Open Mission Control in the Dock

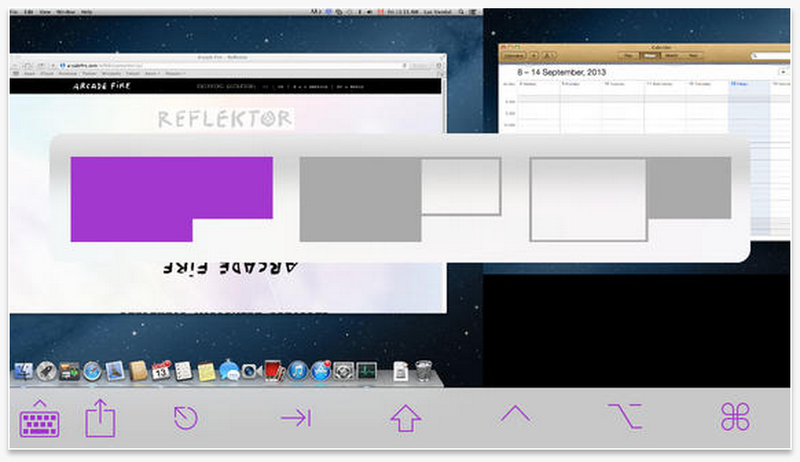coord(69,371)
